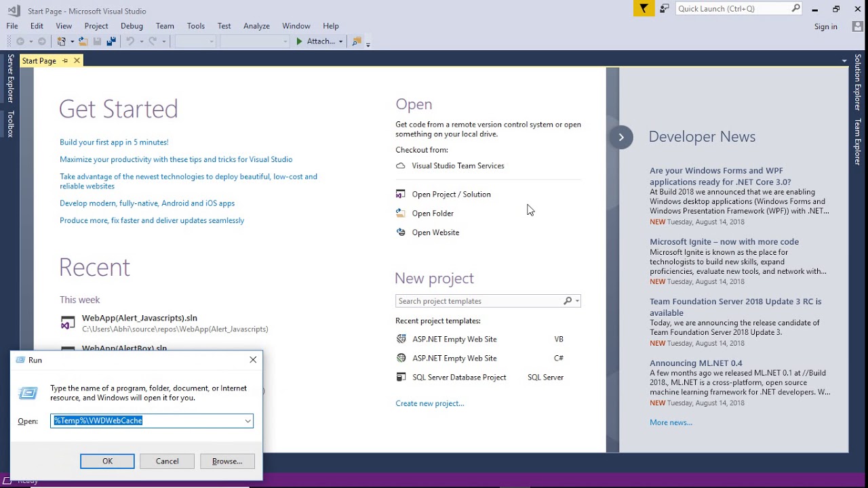The height and width of the screenshot is (488, 868).
Task: Click the WebApp(Alert_Javascripts).sln solution icon
Action: pyautogui.click(x=68, y=323)
